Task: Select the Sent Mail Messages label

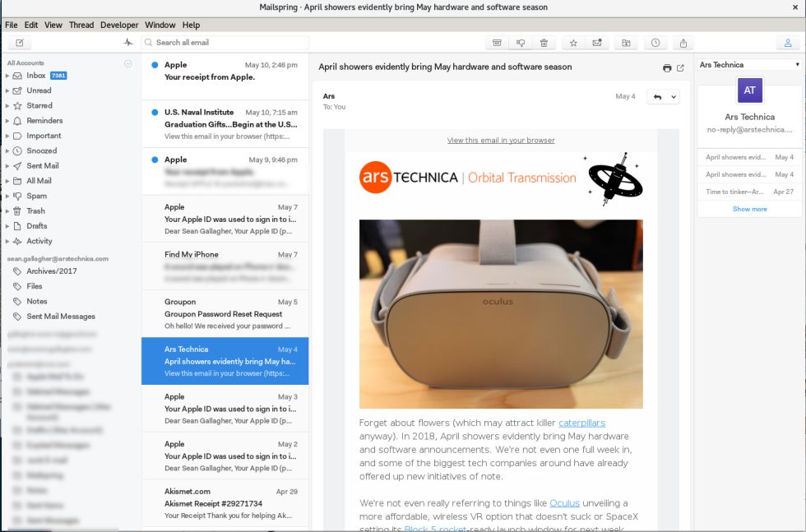Action: click(61, 316)
